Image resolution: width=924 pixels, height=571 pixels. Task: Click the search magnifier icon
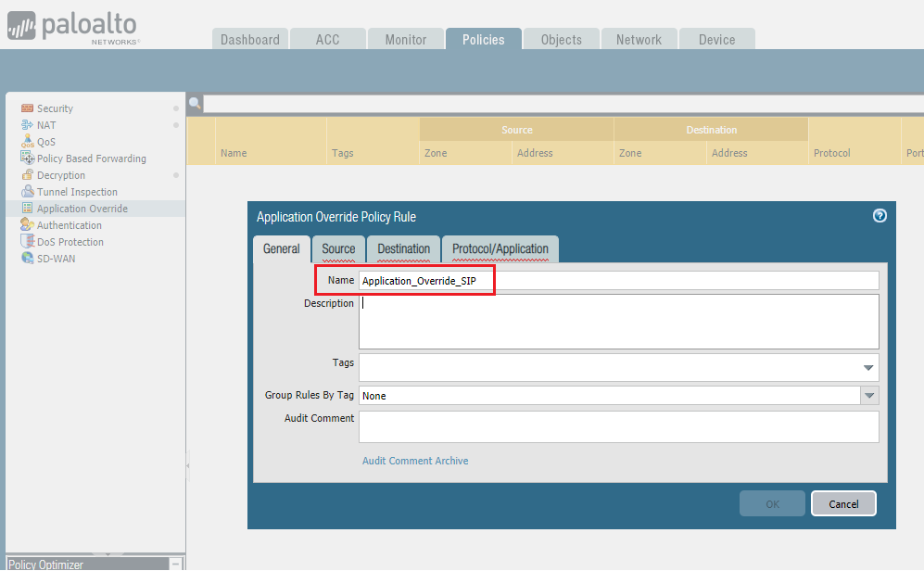(x=195, y=103)
